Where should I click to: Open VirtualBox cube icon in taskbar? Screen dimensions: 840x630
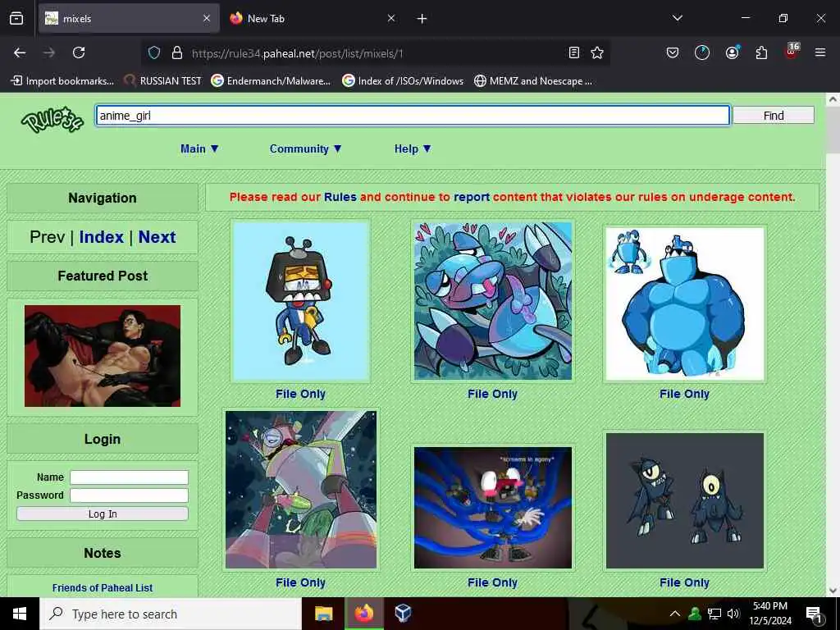pos(403,614)
